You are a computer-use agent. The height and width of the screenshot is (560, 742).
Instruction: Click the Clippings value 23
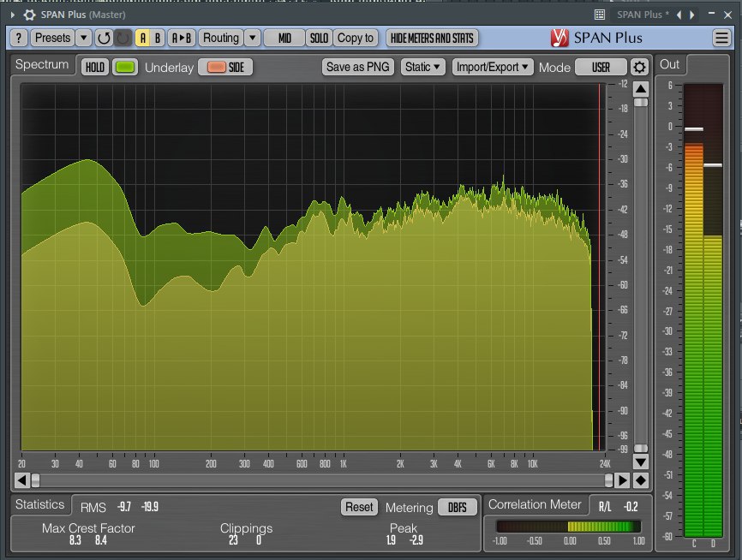[233, 540]
